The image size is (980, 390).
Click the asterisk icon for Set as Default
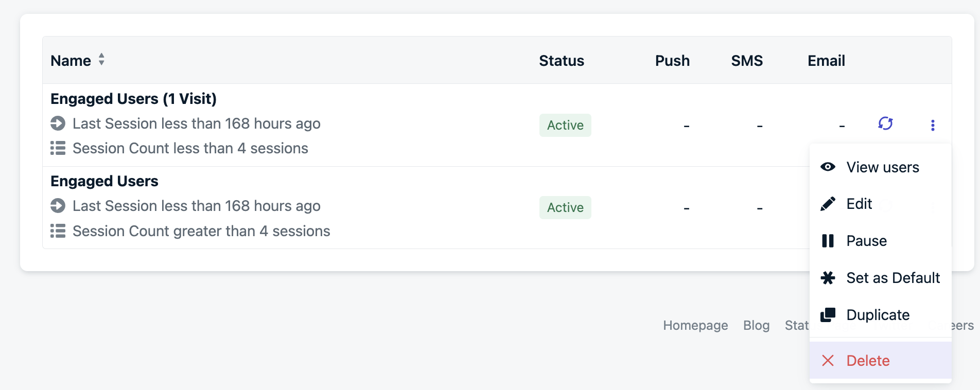point(828,278)
